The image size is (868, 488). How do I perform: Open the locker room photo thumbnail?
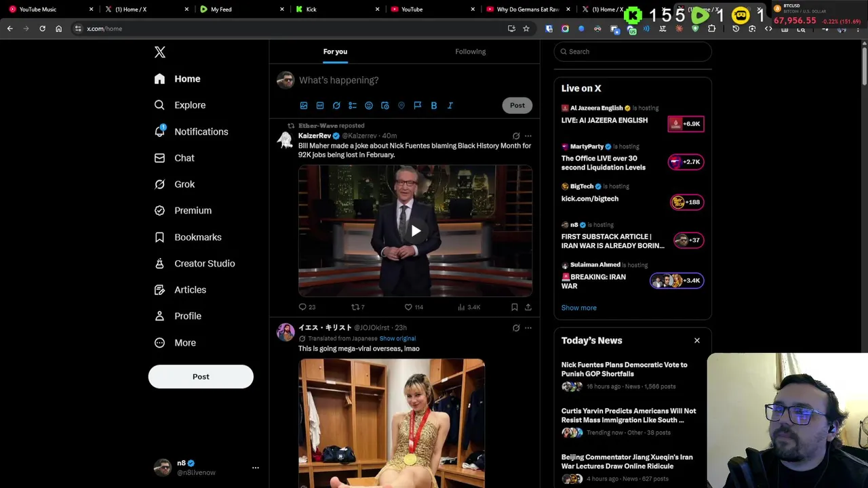coord(391,423)
